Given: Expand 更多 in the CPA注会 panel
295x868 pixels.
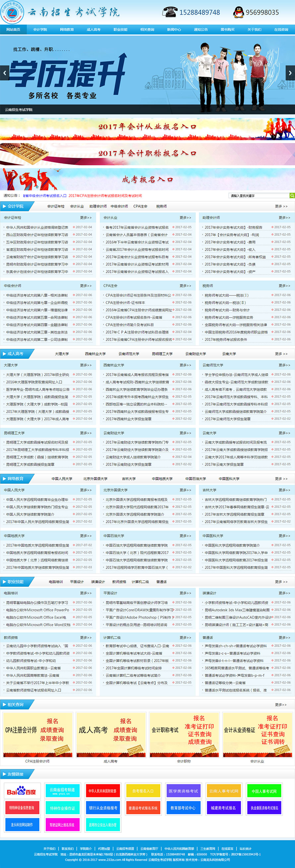Looking at the screenshot, I should click(185, 286).
